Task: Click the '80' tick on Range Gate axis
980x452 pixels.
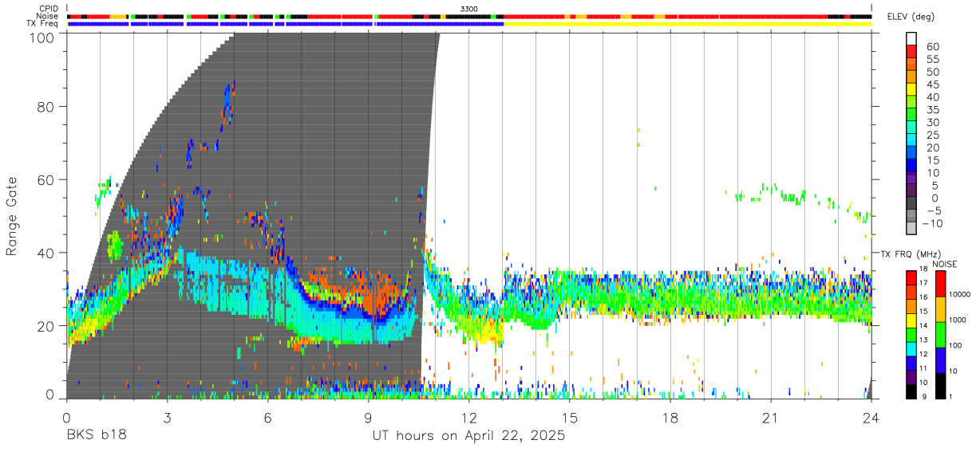Action: tap(46, 107)
